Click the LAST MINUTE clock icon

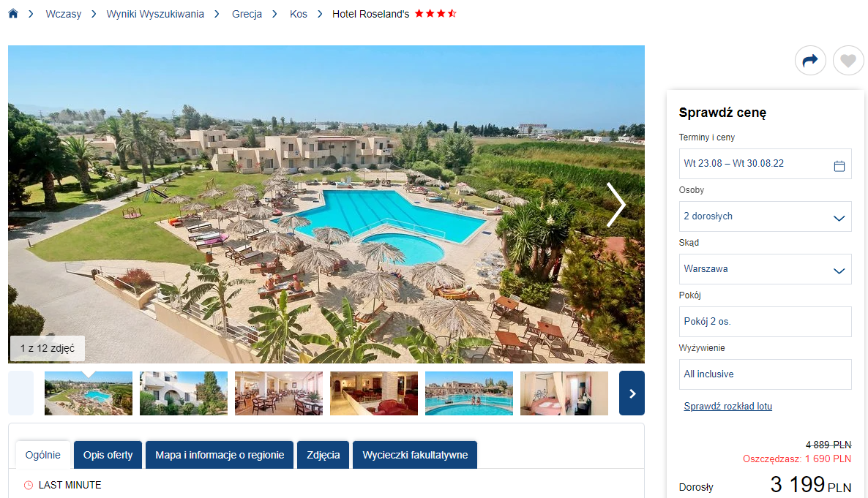(29, 486)
